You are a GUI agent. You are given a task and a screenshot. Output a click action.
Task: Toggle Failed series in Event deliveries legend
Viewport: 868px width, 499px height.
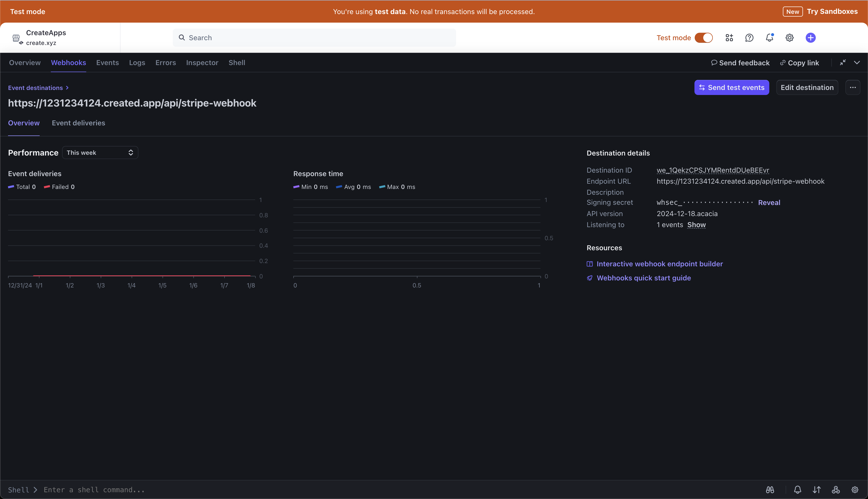pos(59,187)
